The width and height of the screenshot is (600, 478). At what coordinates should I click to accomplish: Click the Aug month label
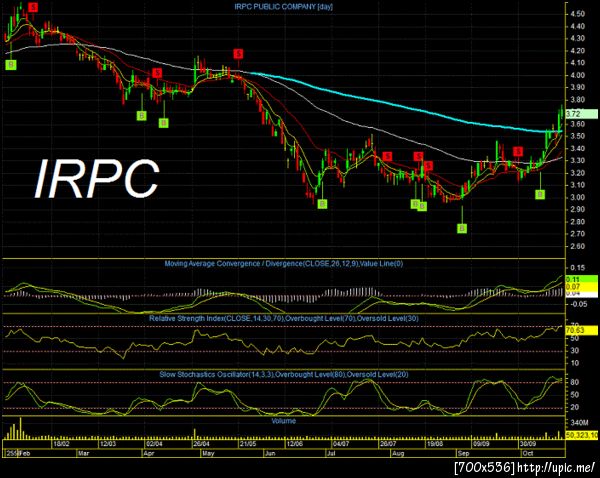398,453
